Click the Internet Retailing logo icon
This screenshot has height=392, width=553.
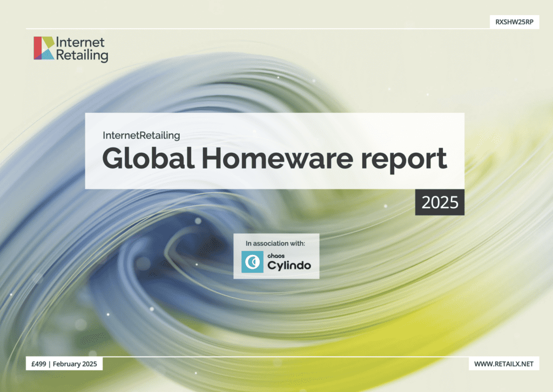[x=44, y=48]
